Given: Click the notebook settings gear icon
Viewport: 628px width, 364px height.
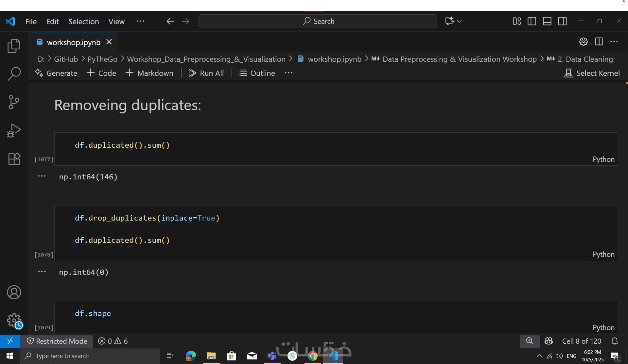Looking at the screenshot, I should click(x=583, y=42).
